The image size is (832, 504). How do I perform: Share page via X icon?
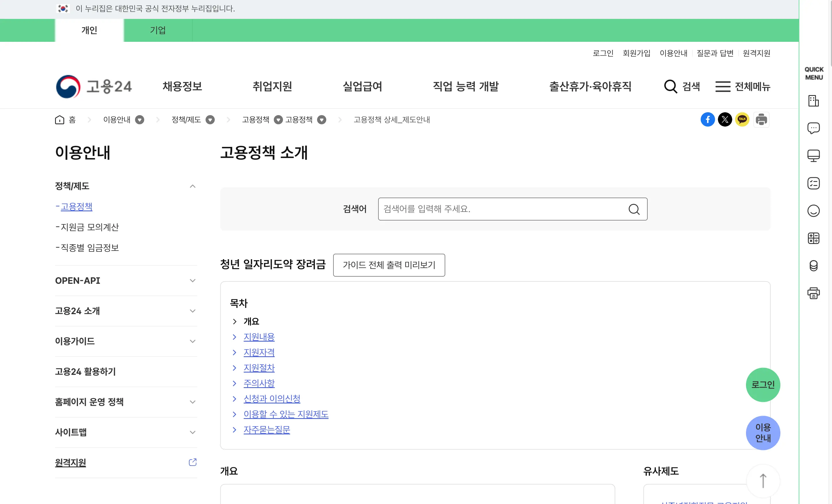click(x=724, y=119)
